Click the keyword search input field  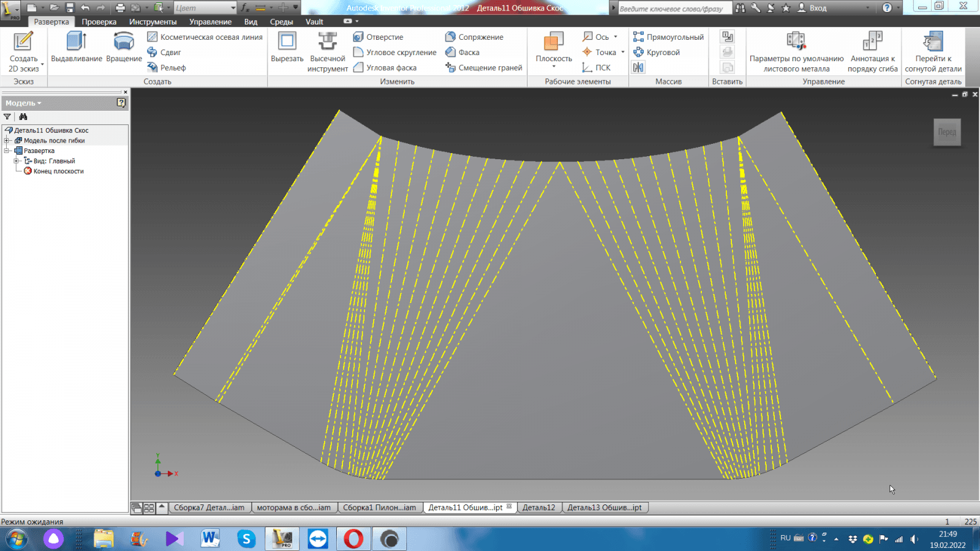click(x=673, y=9)
